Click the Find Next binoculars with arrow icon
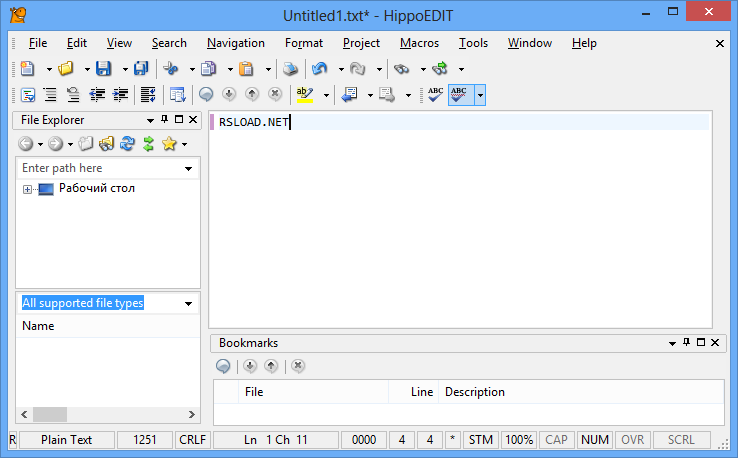 coord(440,69)
